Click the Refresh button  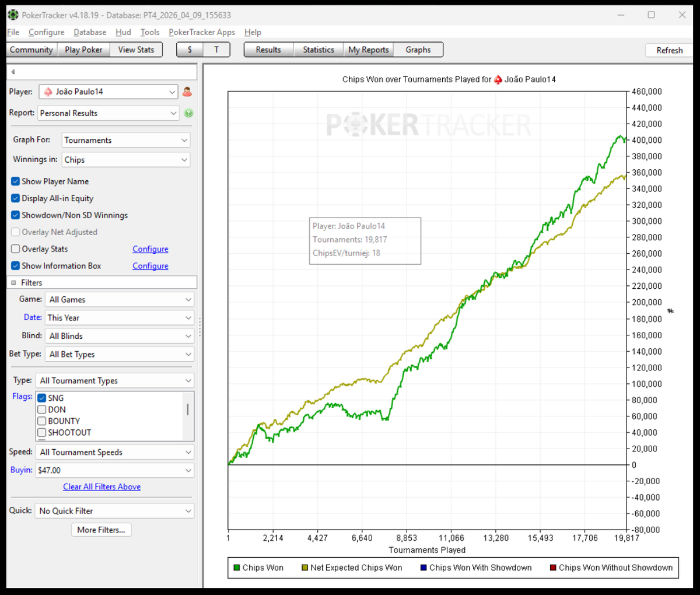(670, 50)
